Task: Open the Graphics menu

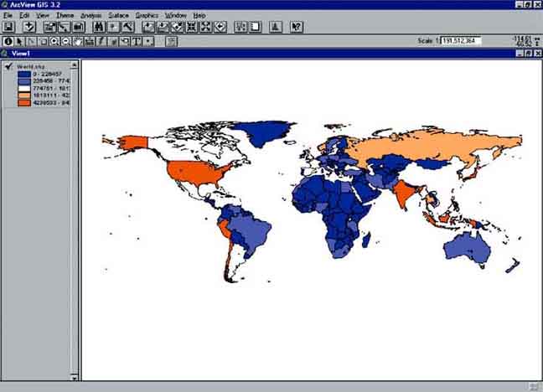Action: point(147,16)
